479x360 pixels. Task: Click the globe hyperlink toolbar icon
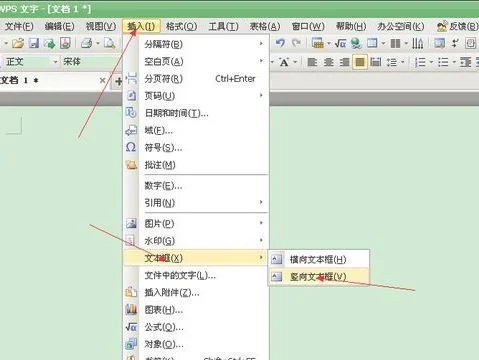pyautogui.click(x=356, y=43)
